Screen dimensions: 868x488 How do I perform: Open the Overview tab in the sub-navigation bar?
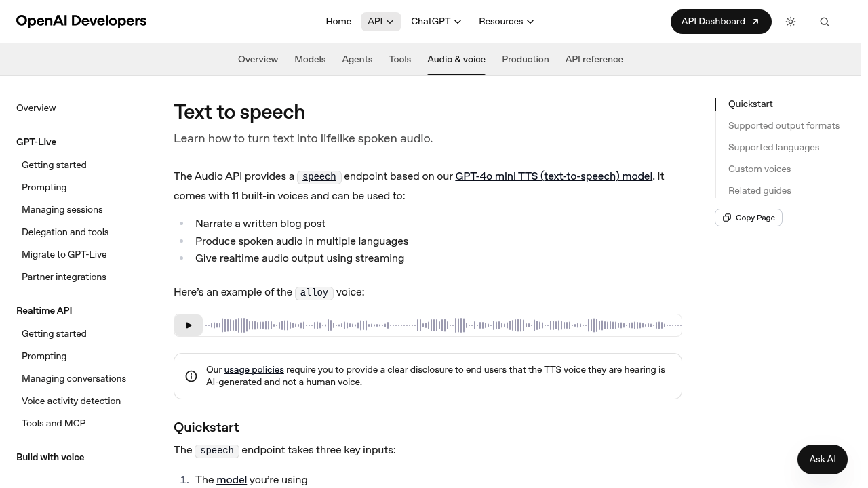coord(258,60)
